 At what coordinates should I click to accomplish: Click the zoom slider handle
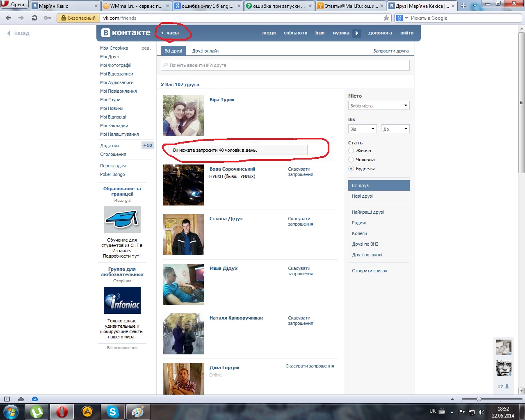pos(479,399)
